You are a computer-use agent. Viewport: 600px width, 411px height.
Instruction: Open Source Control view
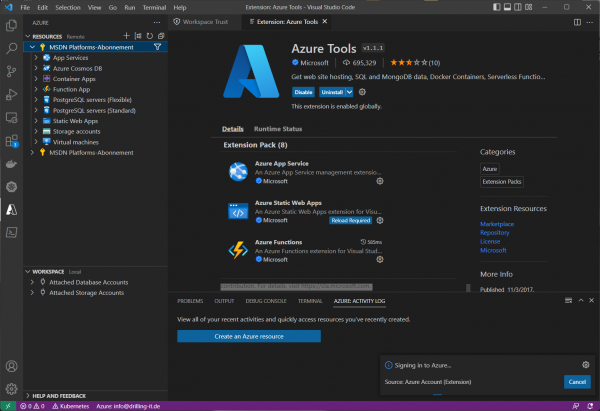tap(11, 72)
